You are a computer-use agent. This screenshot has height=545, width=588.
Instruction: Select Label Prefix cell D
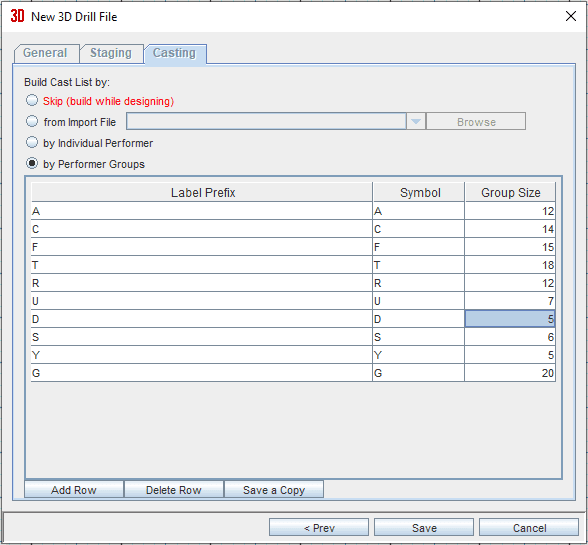202,319
